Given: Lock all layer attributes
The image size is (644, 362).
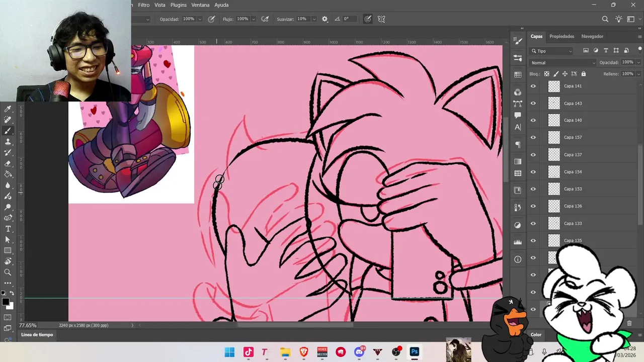Looking at the screenshot, I should point(583,74).
